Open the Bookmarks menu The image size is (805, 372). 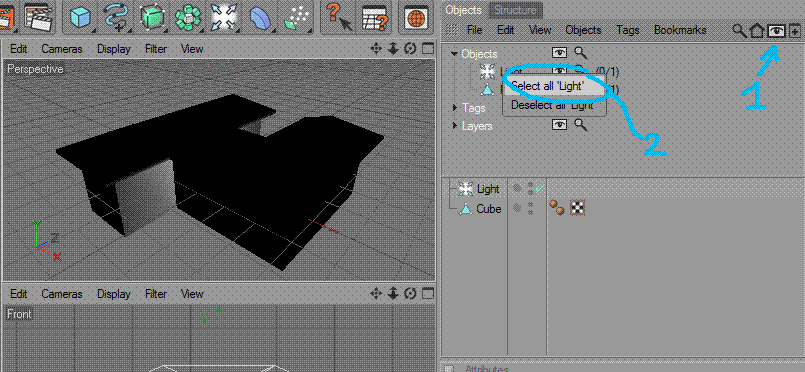tap(680, 30)
